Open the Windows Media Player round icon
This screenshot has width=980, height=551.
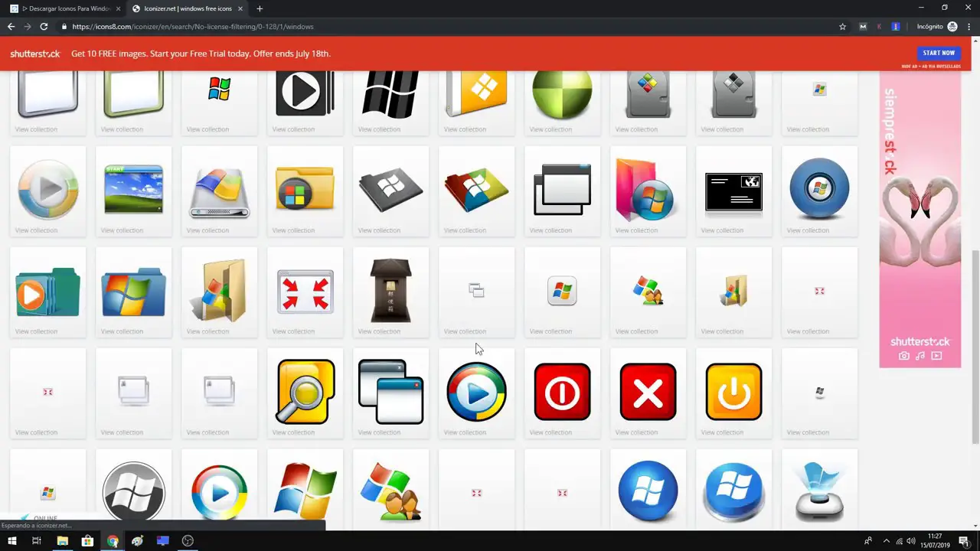pyautogui.click(x=476, y=392)
